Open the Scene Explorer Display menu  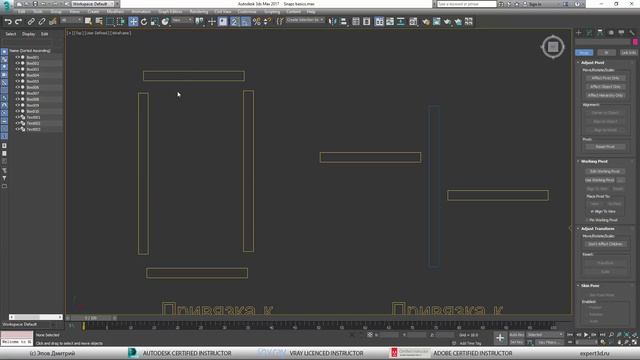(x=28, y=34)
